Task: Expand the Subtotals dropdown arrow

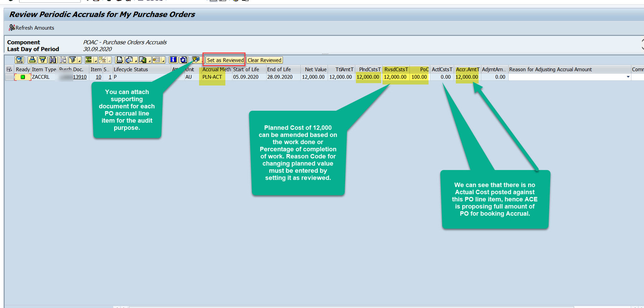Action: click(x=109, y=60)
